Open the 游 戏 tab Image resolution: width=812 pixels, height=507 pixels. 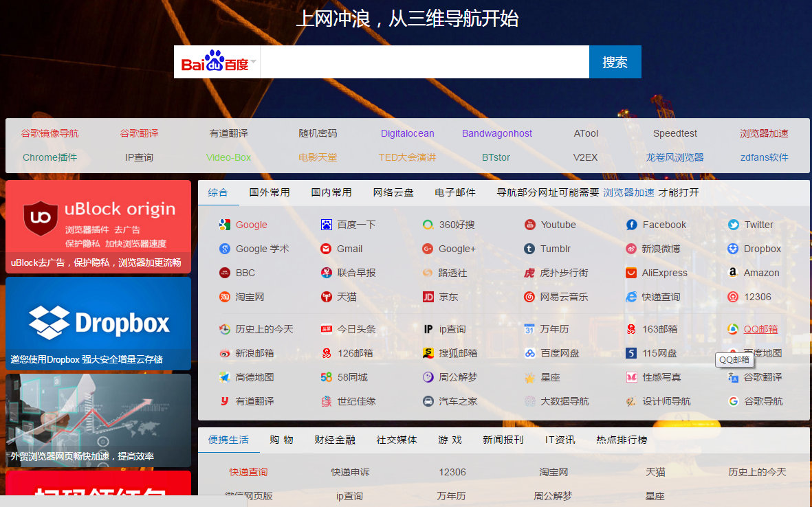[x=450, y=440]
